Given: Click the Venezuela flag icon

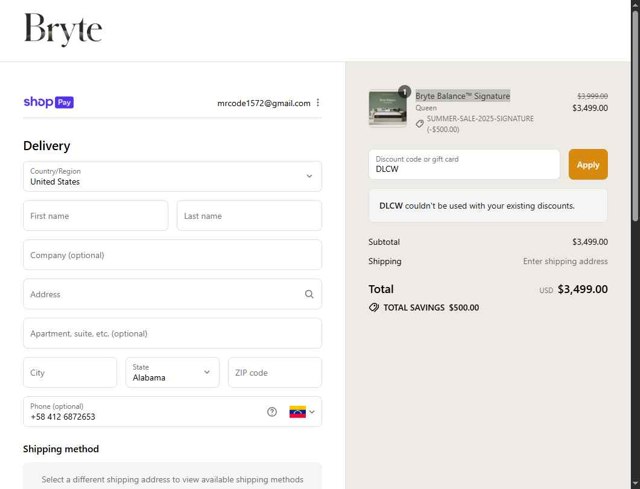Looking at the screenshot, I should coord(298,412).
